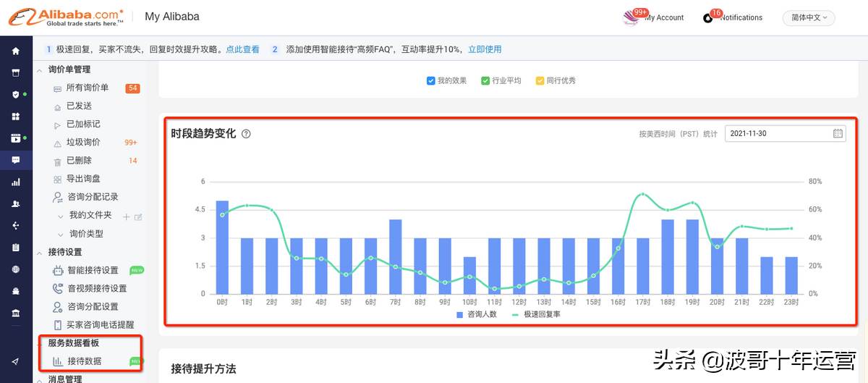The height and width of the screenshot is (383, 868).
Task: Click the robot icon of 智能接待设置
Action: click(58, 270)
